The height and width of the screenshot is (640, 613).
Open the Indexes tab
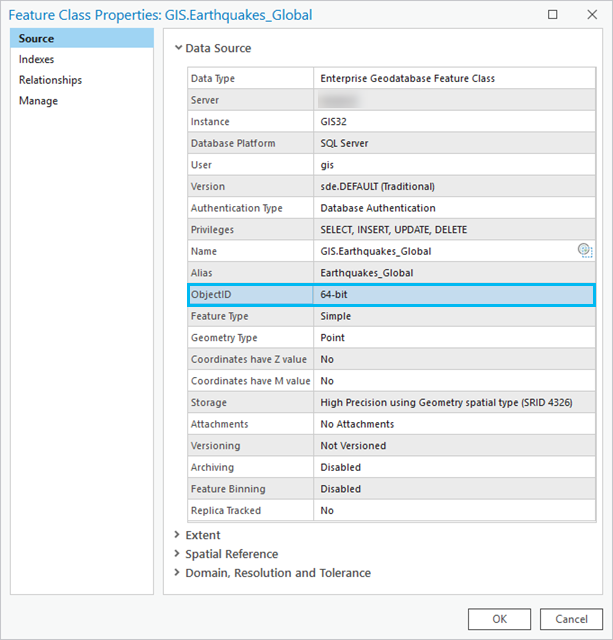37,59
